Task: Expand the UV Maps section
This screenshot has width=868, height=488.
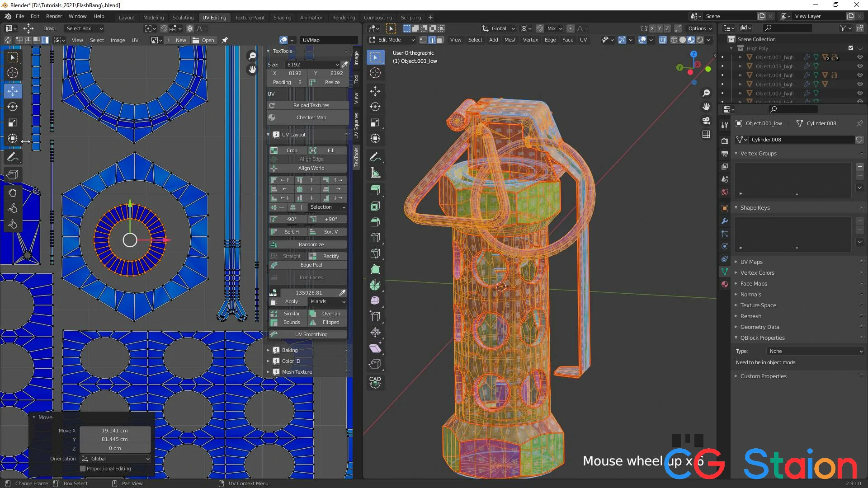Action: coord(750,262)
